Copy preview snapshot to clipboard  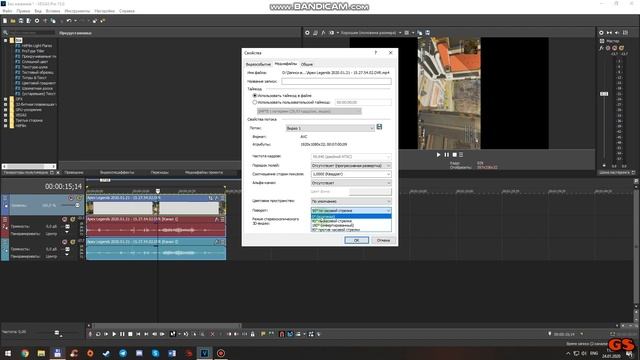(x=420, y=33)
